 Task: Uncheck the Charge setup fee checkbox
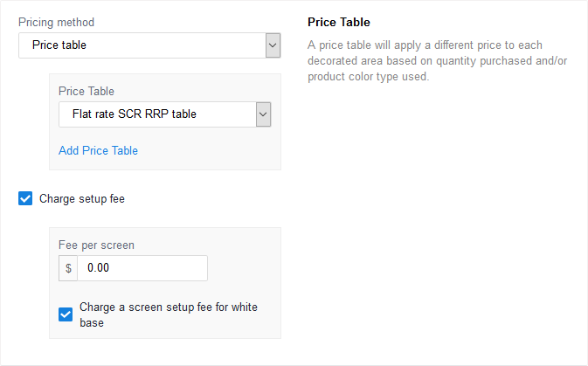pyautogui.click(x=25, y=199)
